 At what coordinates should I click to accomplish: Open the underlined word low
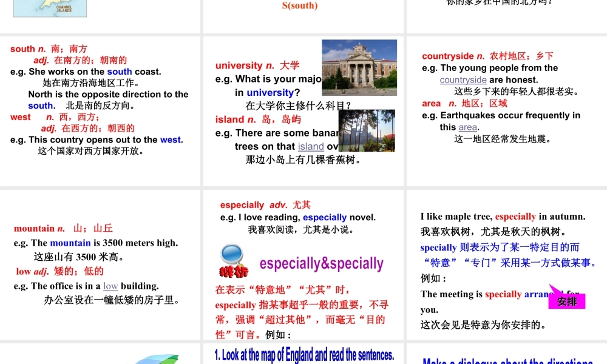[110, 286]
